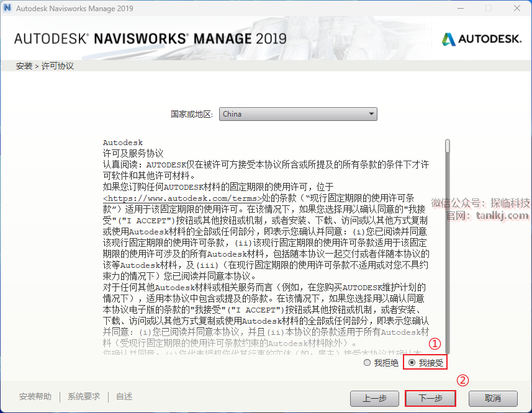This screenshot has width=532, height=413.
Task: Select the 我接受 (I accept) radio button
Action: [412, 363]
